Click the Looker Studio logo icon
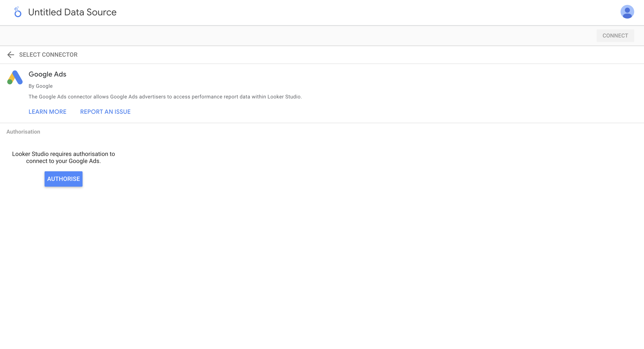Image resolution: width=644 pixels, height=349 pixels. [17, 12]
